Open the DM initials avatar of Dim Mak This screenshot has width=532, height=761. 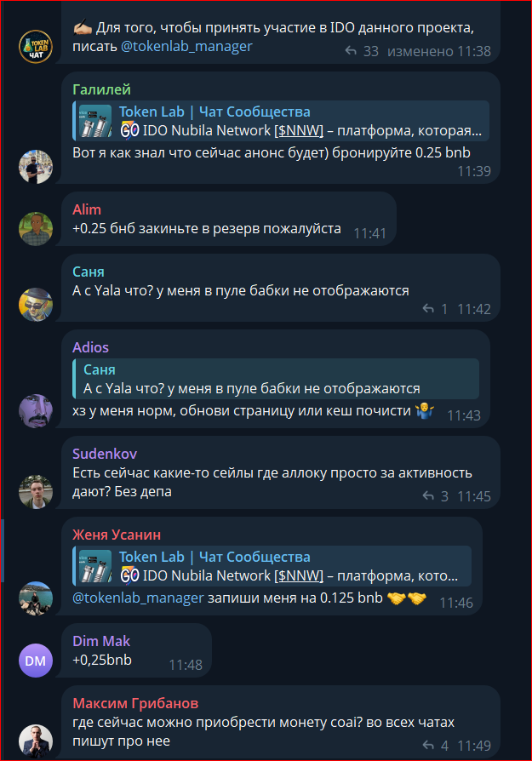coord(36,660)
